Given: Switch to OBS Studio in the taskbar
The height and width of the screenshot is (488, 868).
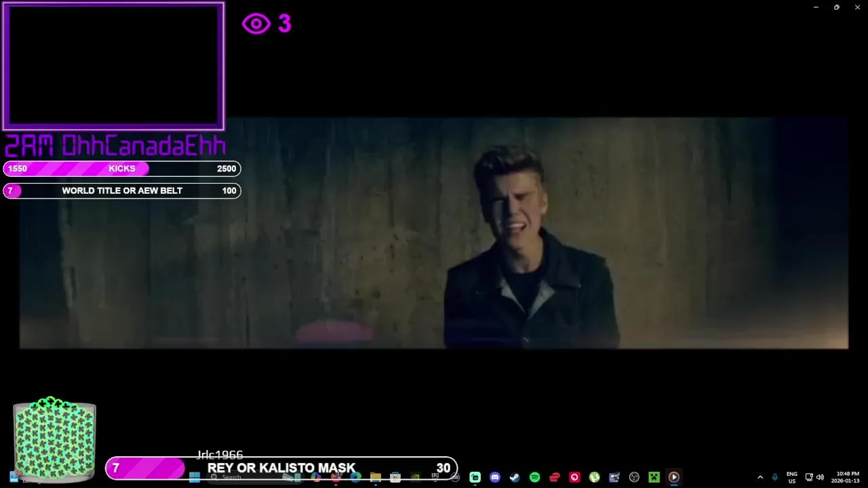Looking at the screenshot, I should click(x=634, y=477).
